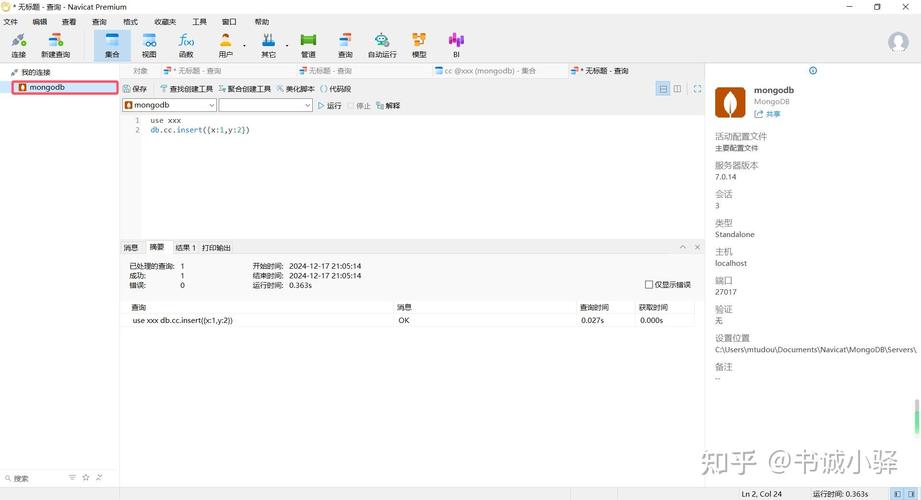The width and height of the screenshot is (921, 500).
Task: Switch to the 结果 1 tab
Action: pyautogui.click(x=185, y=248)
